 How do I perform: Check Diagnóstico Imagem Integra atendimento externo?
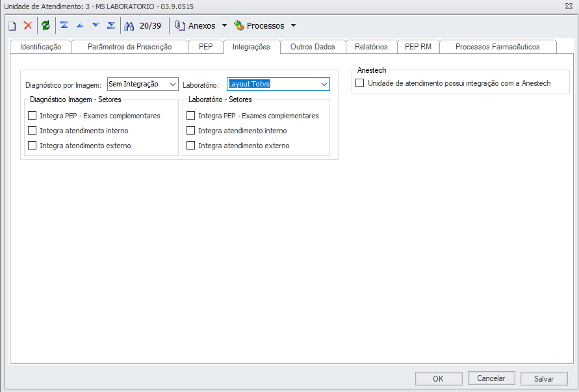32,146
